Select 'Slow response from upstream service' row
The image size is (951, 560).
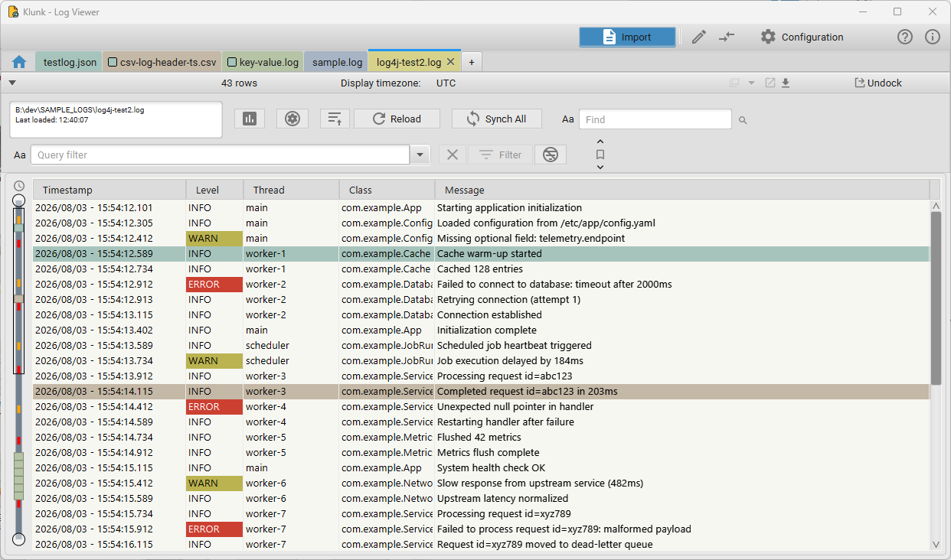click(481, 483)
